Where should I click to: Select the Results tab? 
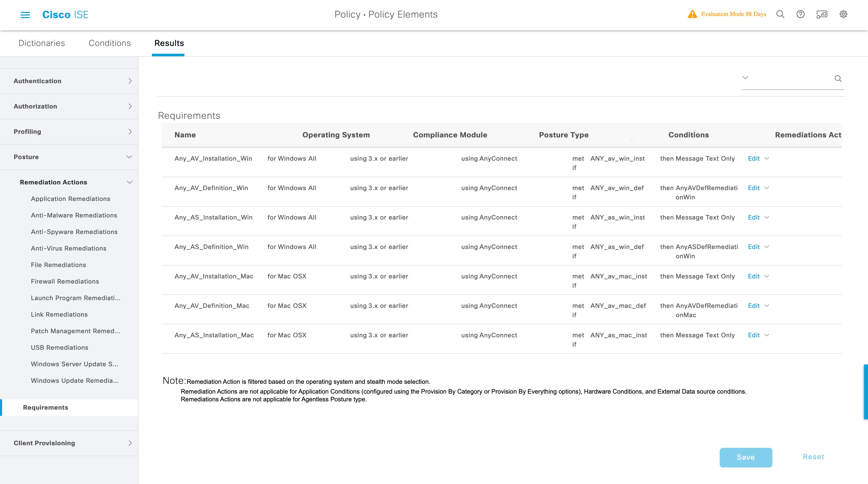pyautogui.click(x=169, y=42)
